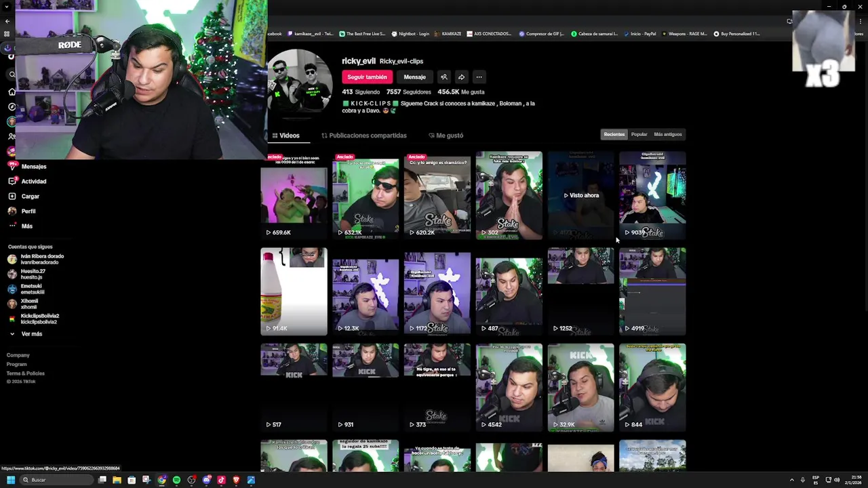Play the video with 4919 views

(652, 291)
